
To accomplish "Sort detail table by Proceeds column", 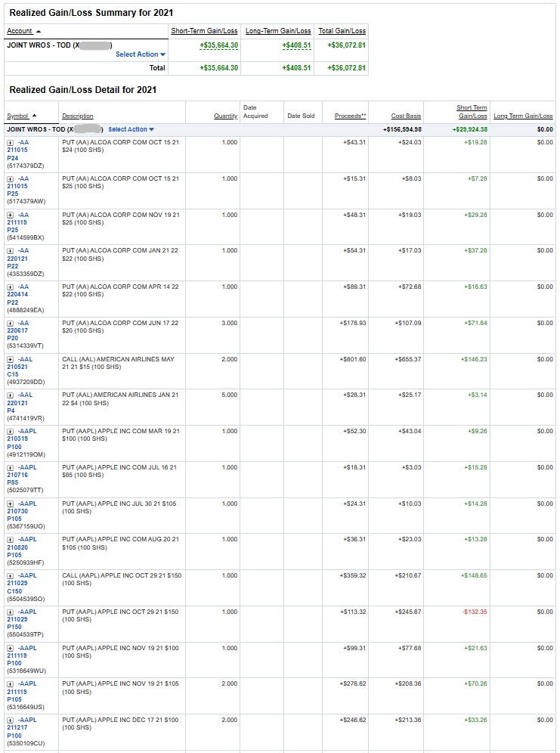I will [x=351, y=116].
